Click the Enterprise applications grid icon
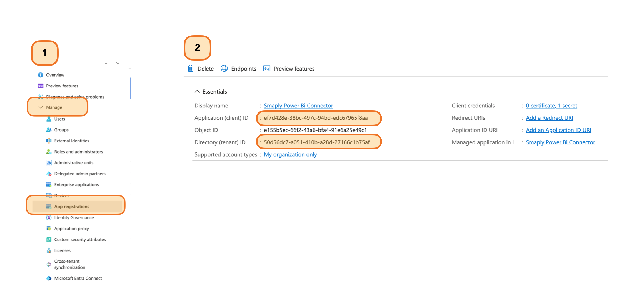644x306 pixels. click(x=49, y=185)
